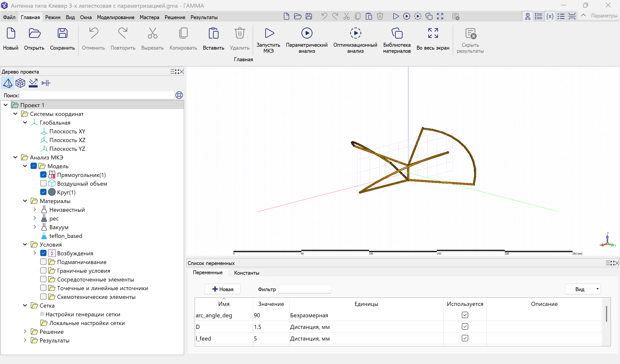The height and width of the screenshot is (364, 620).
Task: Check the Граничные условия checkbox
Action: (43, 271)
